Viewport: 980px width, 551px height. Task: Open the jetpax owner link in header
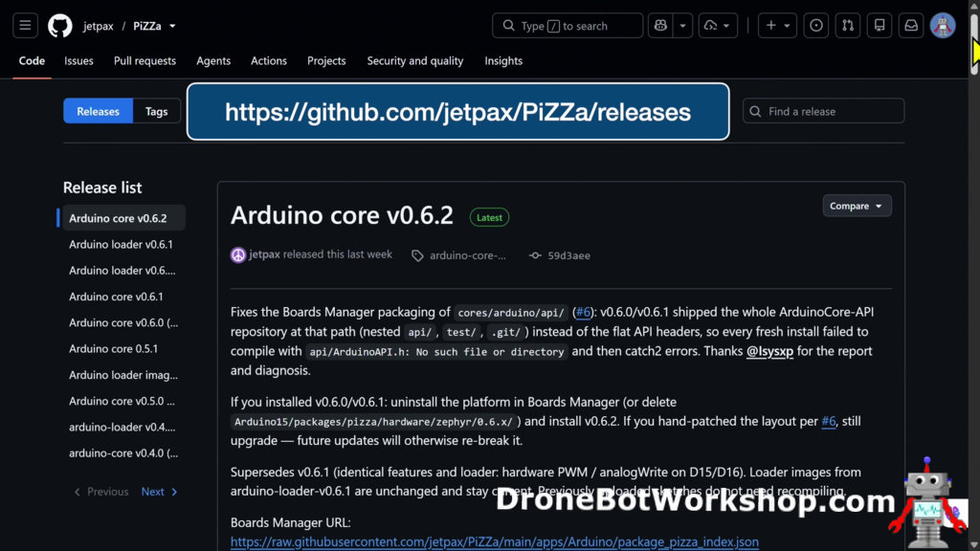[x=99, y=26]
